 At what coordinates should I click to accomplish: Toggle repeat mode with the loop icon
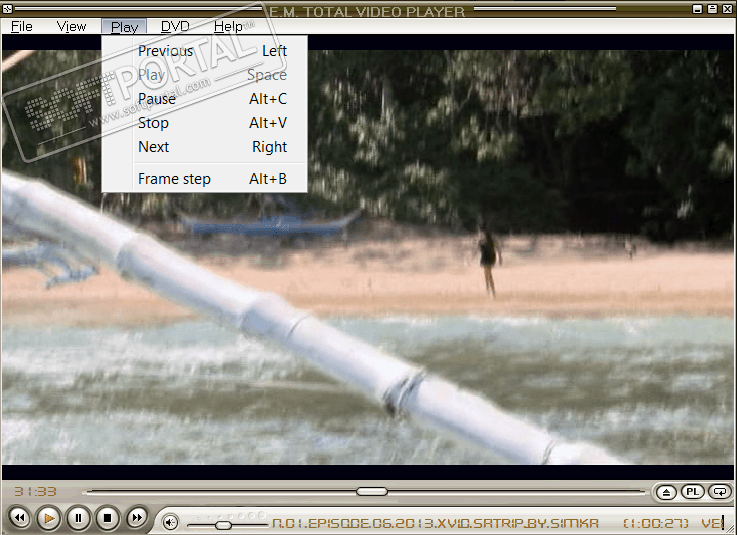coord(720,492)
